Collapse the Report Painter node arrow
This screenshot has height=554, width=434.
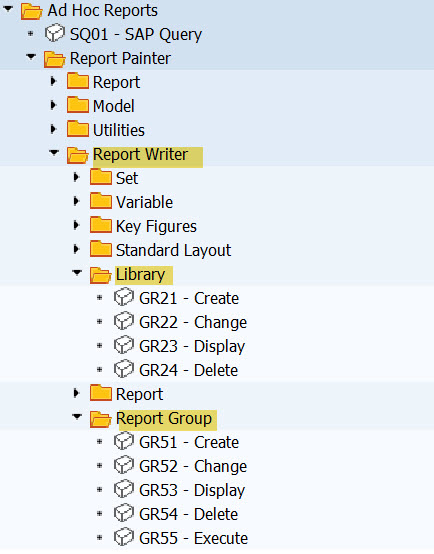(31, 57)
